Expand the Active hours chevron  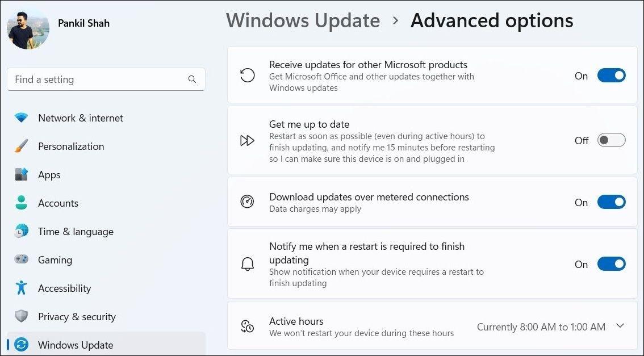(620, 326)
